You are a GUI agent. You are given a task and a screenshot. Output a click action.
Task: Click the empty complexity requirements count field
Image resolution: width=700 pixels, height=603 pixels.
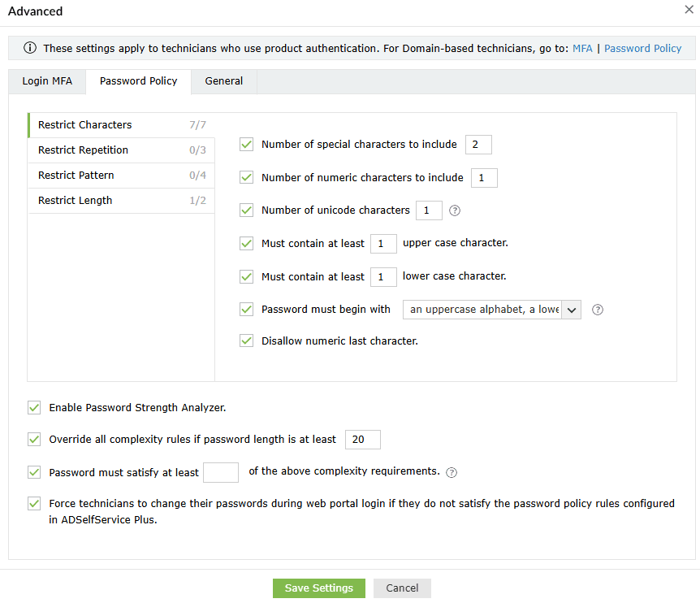coord(220,472)
